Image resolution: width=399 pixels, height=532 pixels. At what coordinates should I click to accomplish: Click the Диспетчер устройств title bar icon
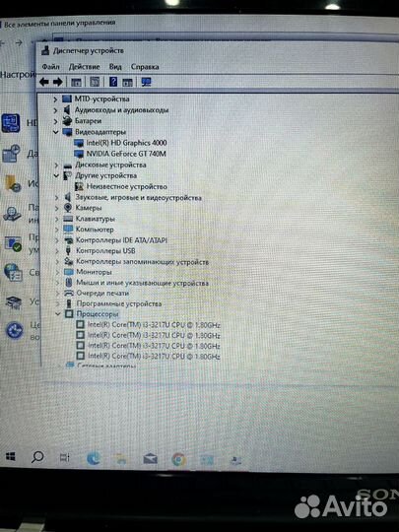pos(45,51)
